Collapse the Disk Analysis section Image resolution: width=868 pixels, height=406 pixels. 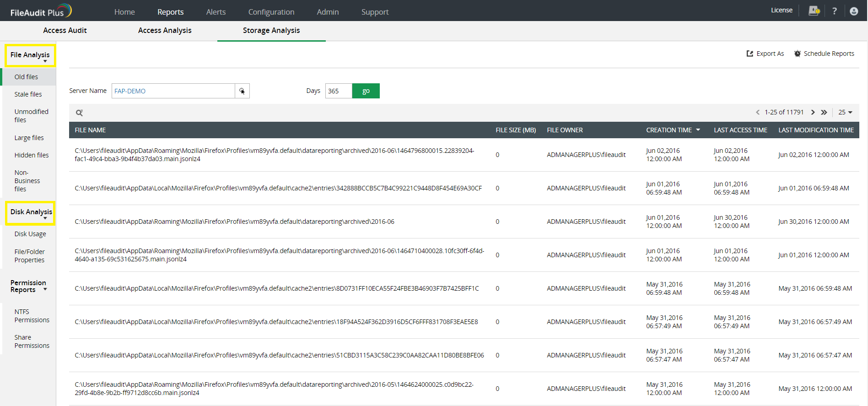pyautogui.click(x=30, y=213)
